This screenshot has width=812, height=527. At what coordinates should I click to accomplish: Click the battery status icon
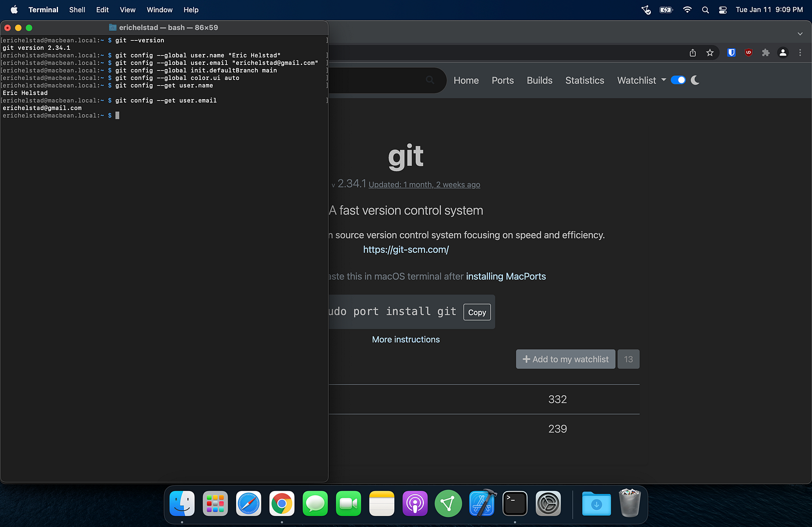(666, 10)
